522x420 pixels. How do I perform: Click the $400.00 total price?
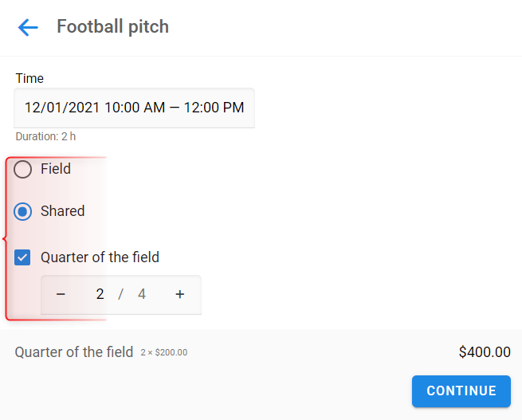(x=485, y=352)
